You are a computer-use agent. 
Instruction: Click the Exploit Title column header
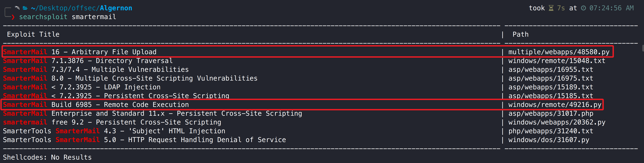click(33, 34)
